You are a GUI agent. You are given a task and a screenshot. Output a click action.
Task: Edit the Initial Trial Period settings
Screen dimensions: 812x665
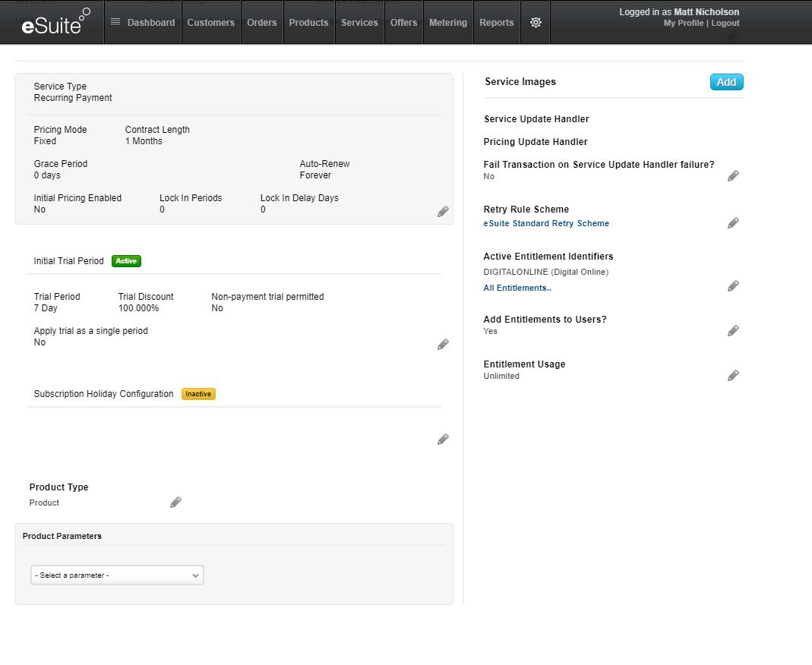point(443,345)
